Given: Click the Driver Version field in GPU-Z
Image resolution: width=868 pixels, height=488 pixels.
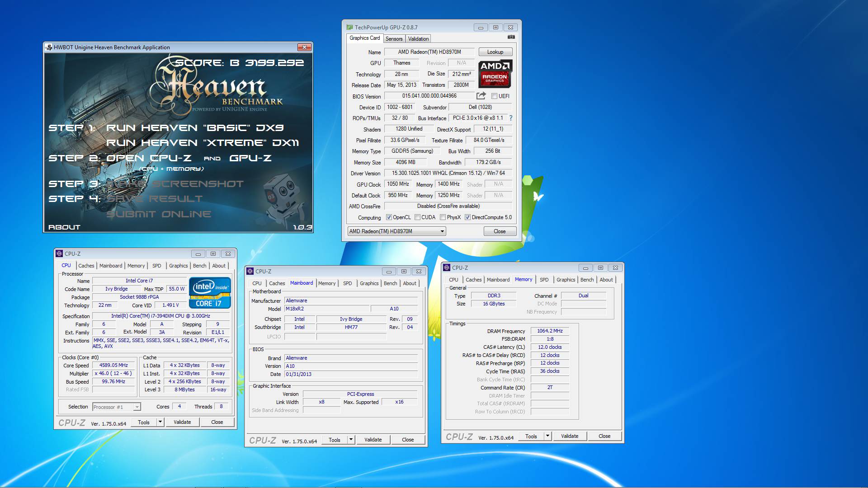Looking at the screenshot, I should 448,173.
